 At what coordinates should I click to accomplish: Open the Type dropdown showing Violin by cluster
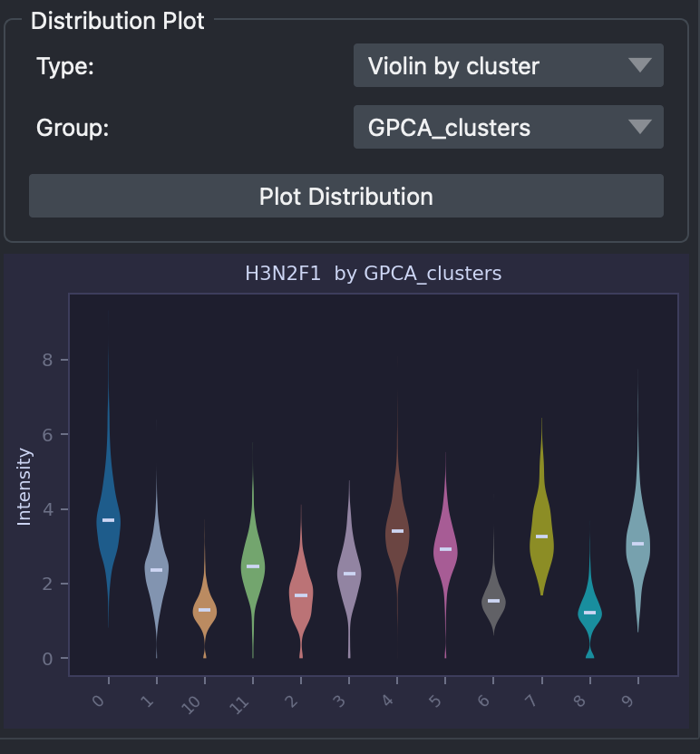(x=508, y=65)
